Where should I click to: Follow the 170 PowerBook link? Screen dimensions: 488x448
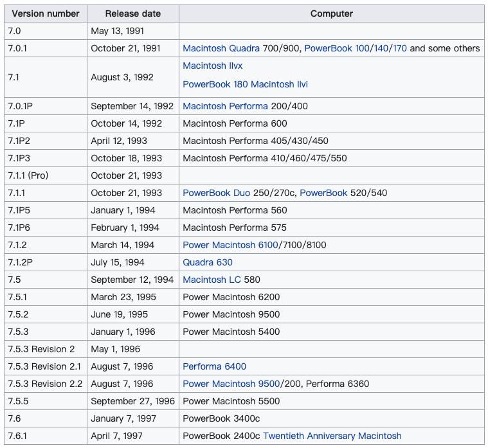(399, 48)
